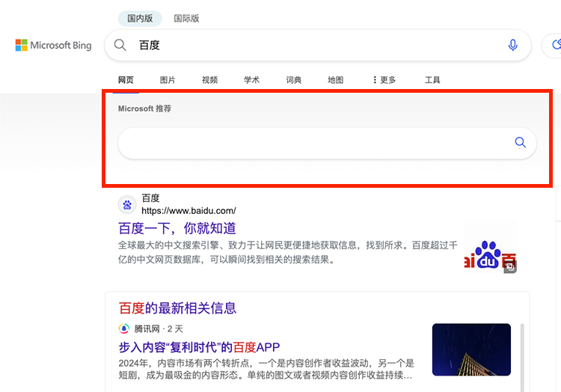561x392 pixels.
Task: Click the news article thumbnail image
Action: tap(471, 349)
